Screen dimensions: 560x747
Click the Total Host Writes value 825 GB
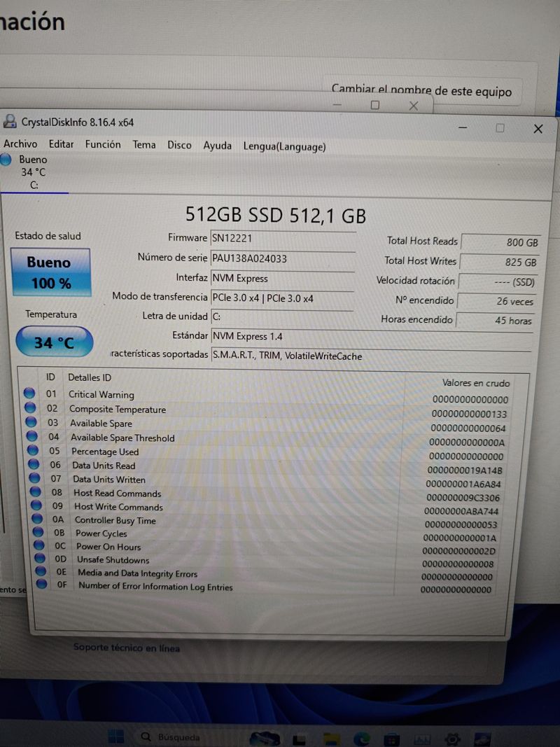coord(499,262)
